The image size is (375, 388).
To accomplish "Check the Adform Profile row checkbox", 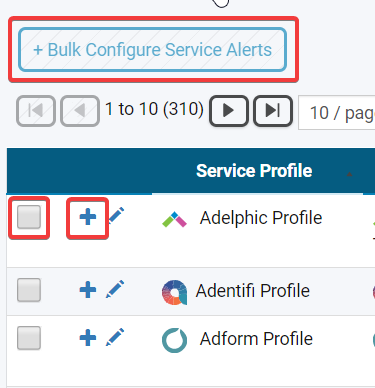I will pos(29,338).
